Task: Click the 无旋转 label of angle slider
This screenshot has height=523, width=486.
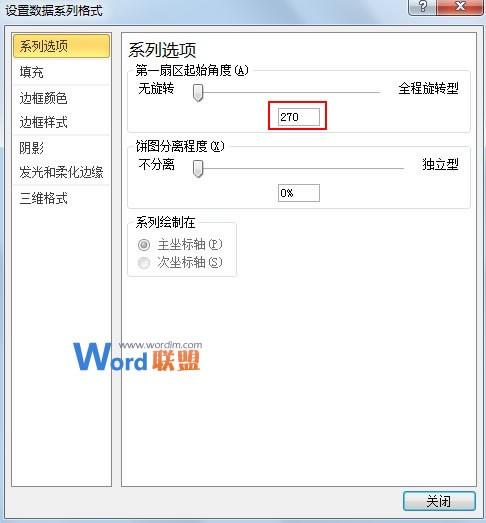Action: [156, 89]
